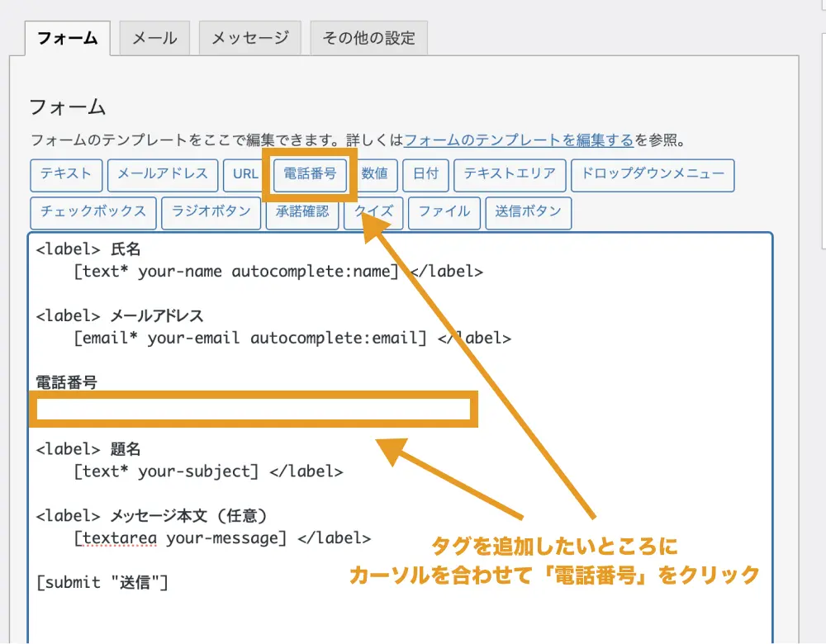The height and width of the screenshot is (644, 826).
Task: Insert a ファイル upload tag
Action: pos(444,212)
